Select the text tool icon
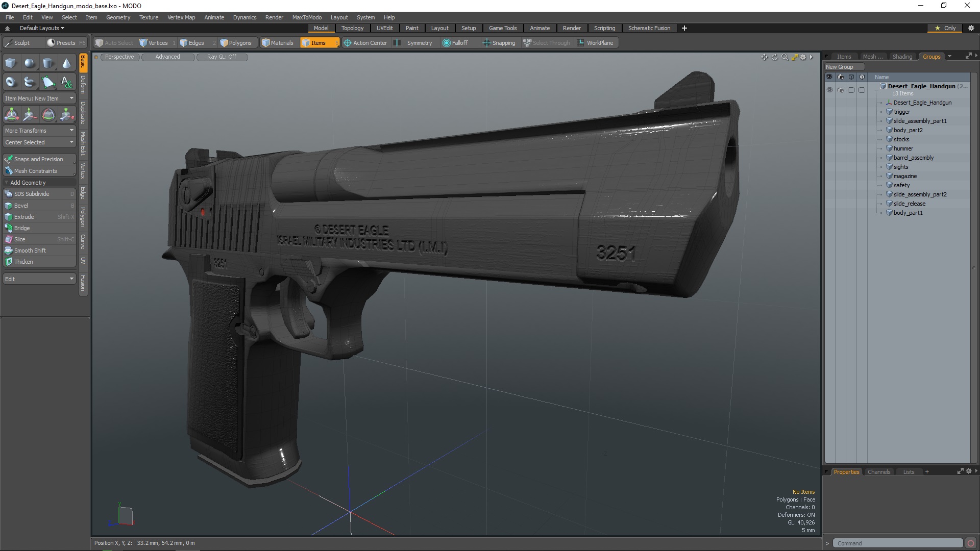 coord(66,82)
